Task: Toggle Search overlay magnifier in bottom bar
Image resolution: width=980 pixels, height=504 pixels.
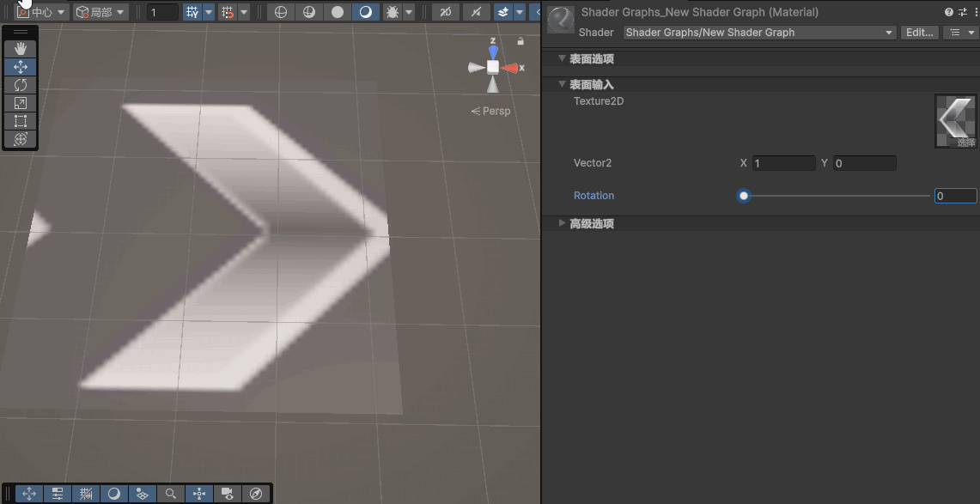Action: [x=171, y=494]
